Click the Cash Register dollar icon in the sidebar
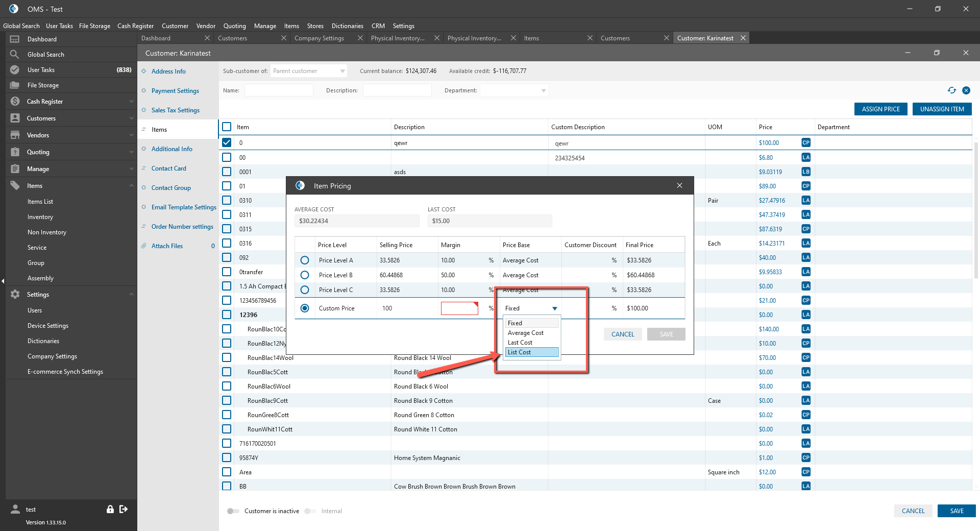 15,102
